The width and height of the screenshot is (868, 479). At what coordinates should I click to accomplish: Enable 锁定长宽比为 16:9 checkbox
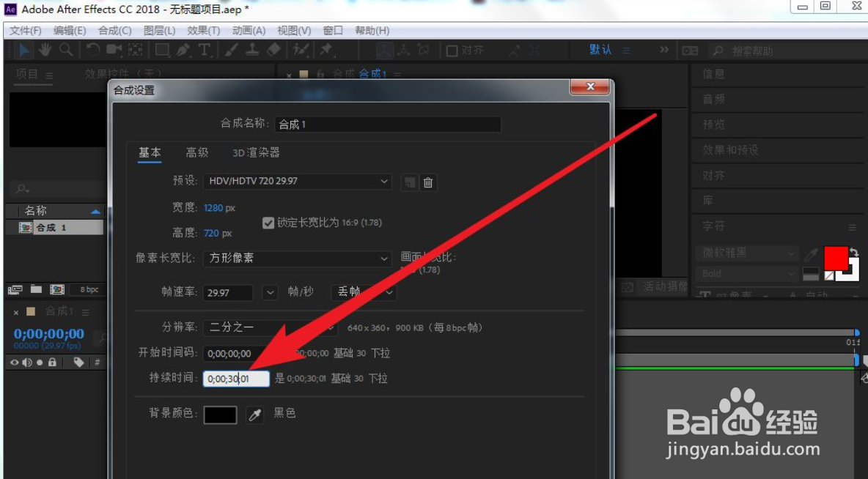268,223
